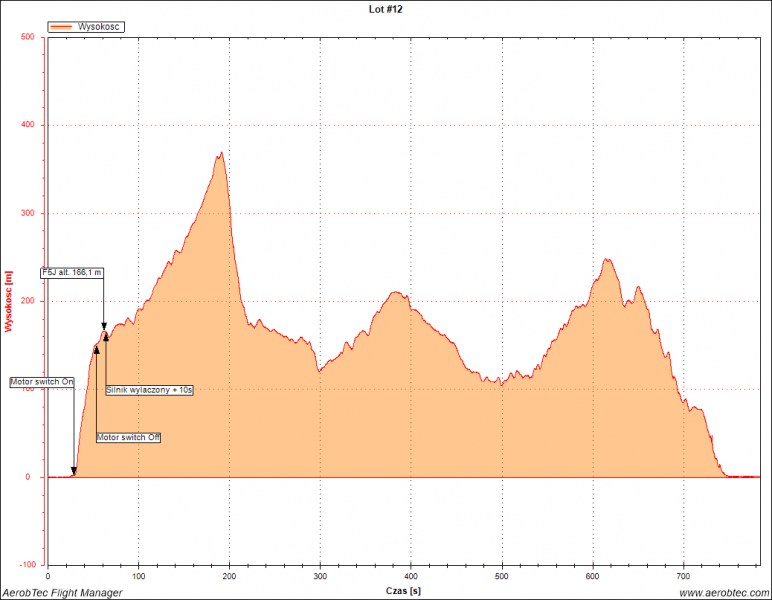Click the 500 tick label on altitude axis
Viewport: 772px width, 600px height.
[28, 37]
